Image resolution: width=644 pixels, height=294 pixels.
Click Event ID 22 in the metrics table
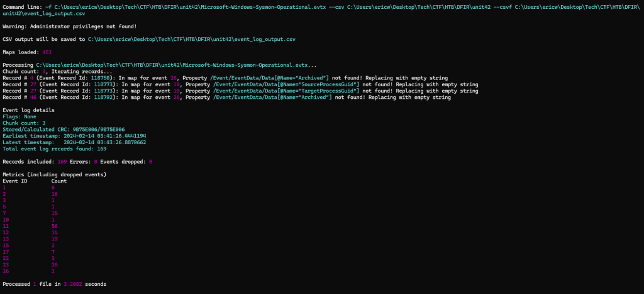(6, 259)
